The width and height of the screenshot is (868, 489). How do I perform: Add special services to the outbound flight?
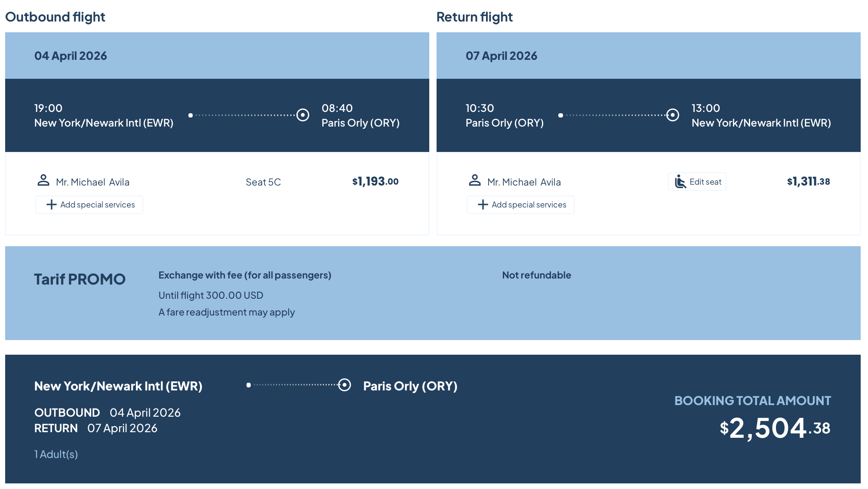coord(89,204)
